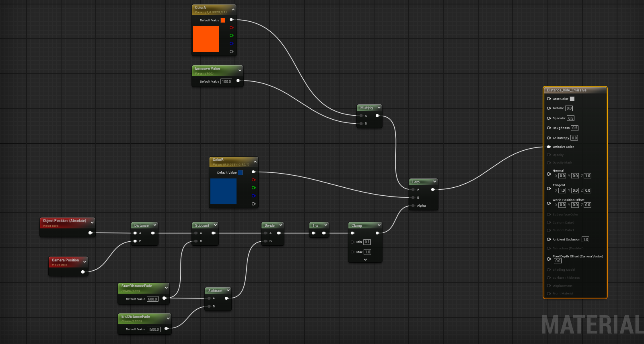Click the Emissive Color input pin
Image resolution: width=644 pixels, height=344 pixels.
pos(549,147)
